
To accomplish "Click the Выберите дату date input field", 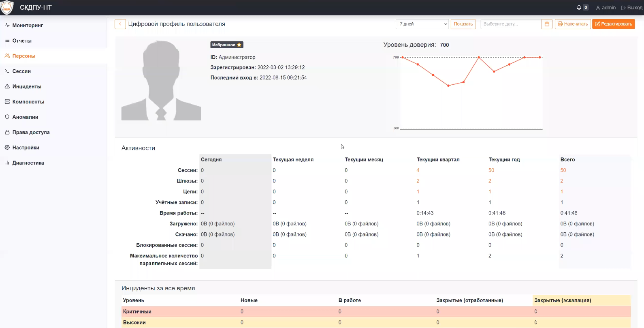I will [x=511, y=24].
